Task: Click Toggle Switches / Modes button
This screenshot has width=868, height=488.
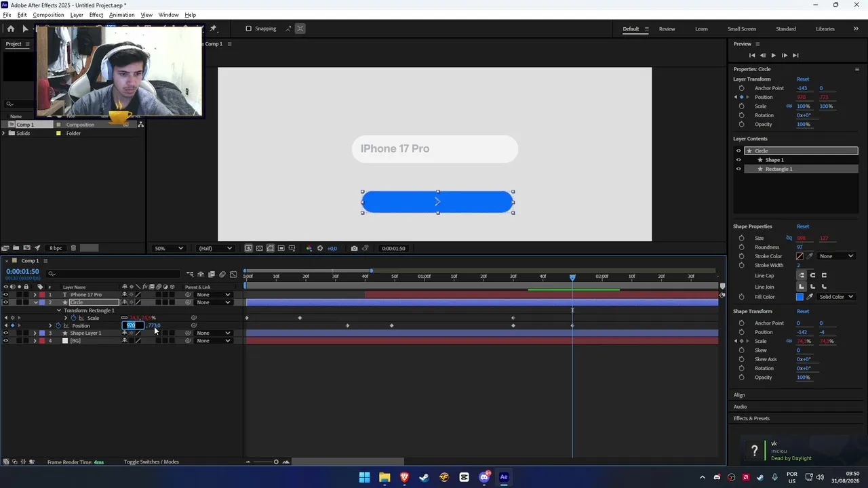Action: [151, 462]
